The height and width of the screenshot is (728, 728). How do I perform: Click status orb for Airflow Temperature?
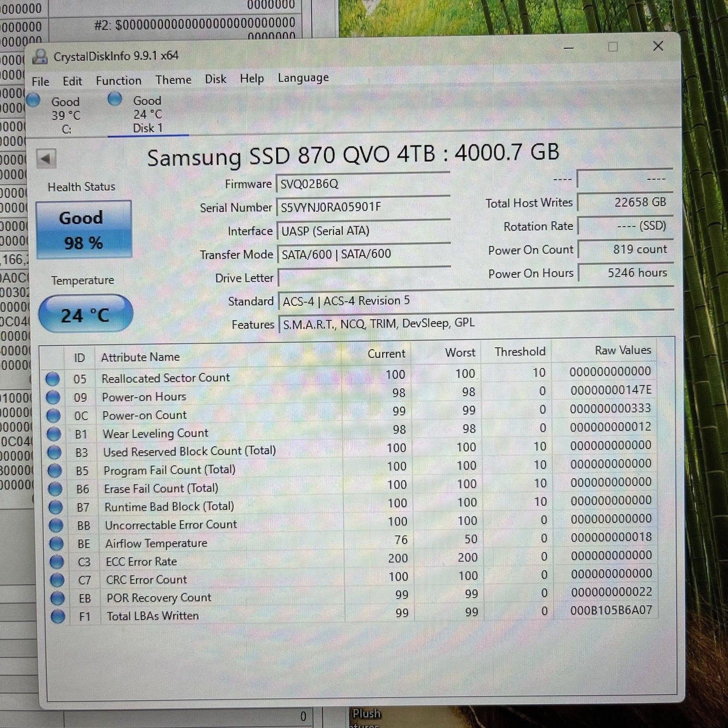point(56,543)
